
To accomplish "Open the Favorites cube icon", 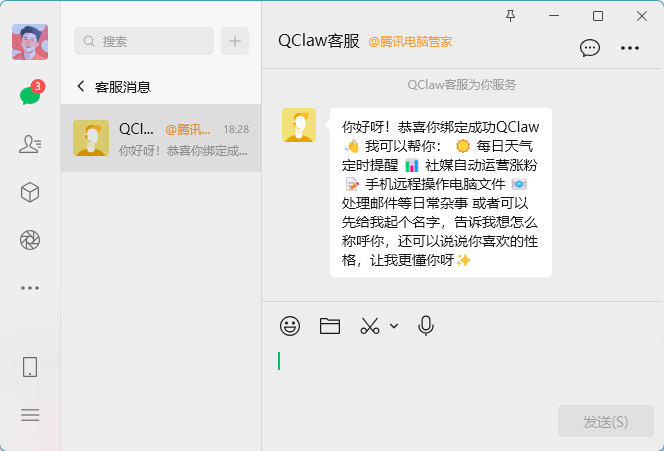I will coord(30,192).
